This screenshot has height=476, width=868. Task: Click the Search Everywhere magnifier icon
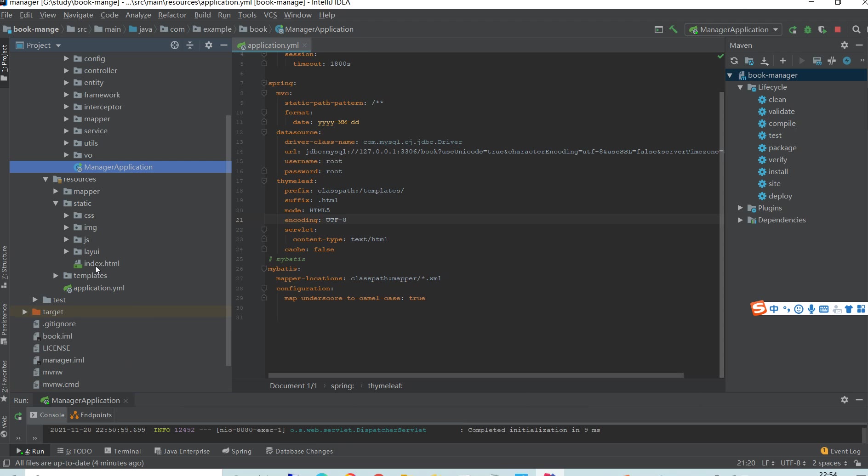(x=856, y=29)
